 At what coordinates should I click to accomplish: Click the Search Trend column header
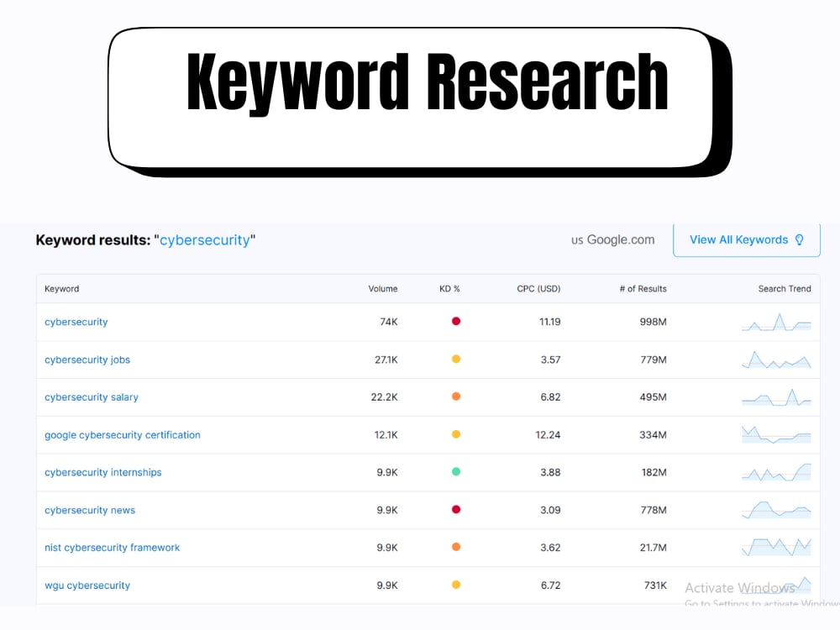click(785, 289)
